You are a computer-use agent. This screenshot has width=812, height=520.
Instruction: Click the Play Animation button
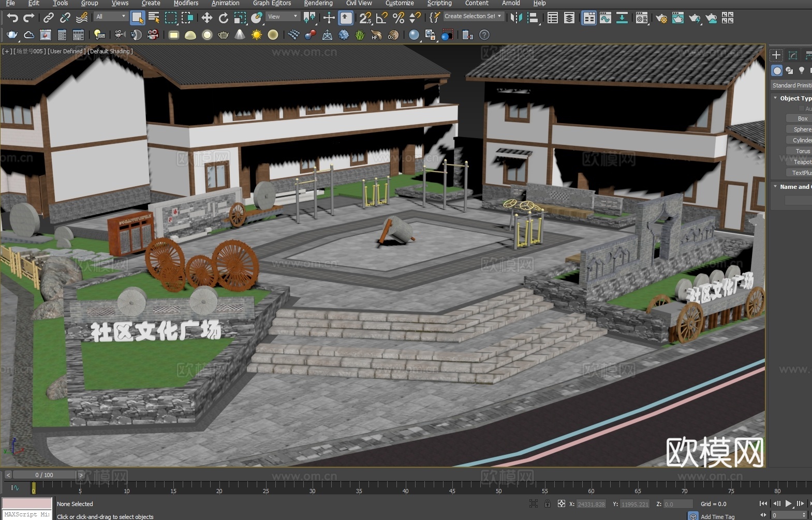(789, 503)
